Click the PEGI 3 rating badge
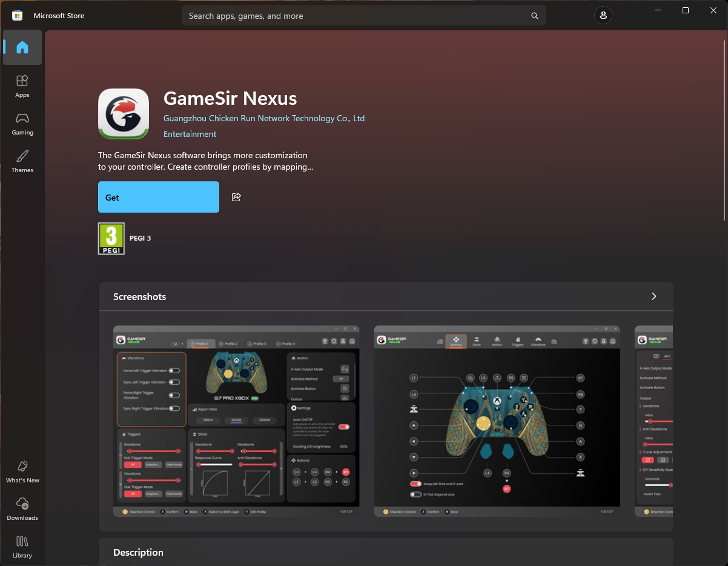Viewport: 728px width, 566px height. [111, 238]
